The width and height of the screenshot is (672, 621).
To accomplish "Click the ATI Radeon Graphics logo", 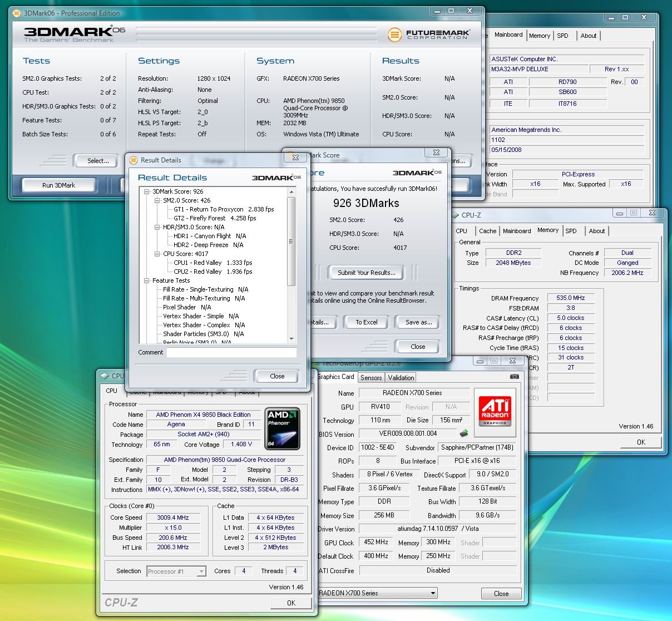I will click(495, 412).
